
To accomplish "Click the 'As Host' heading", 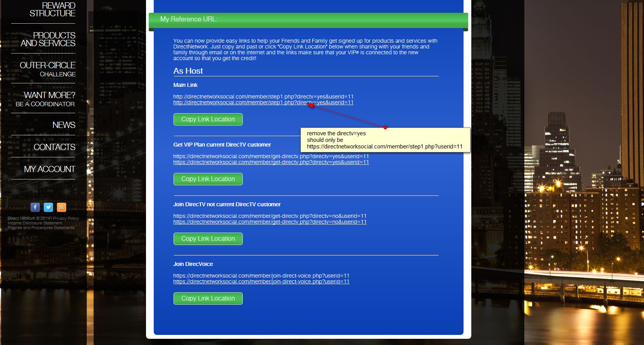I will click(x=188, y=71).
